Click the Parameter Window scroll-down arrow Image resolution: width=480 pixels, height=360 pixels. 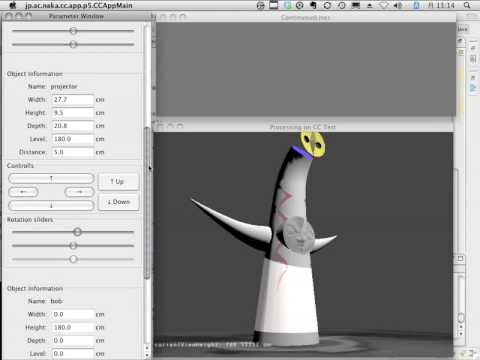pyautogui.click(x=147, y=355)
